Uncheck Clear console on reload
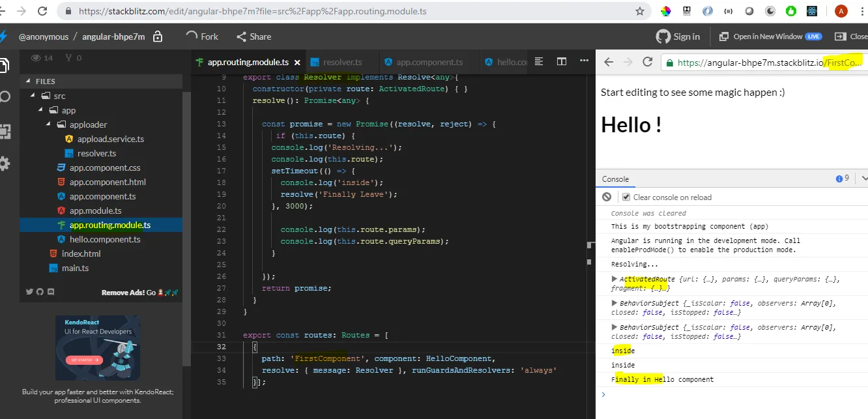 click(x=626, y=197)
